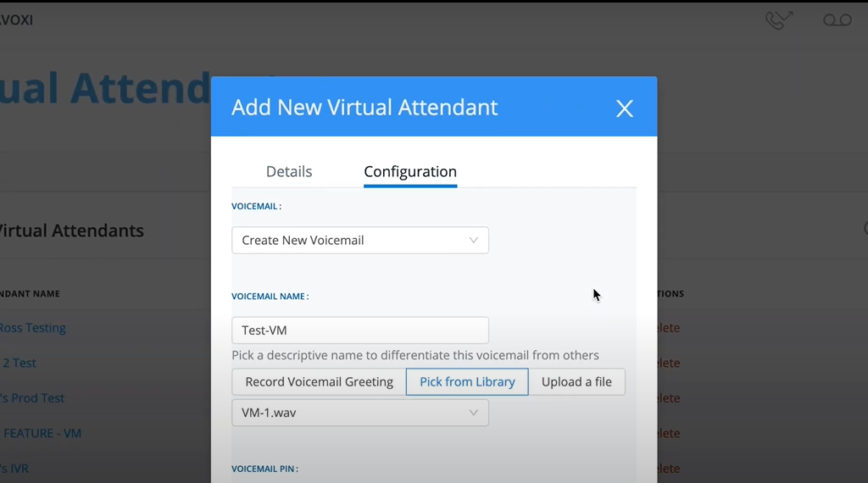Delete the FEATURE - VM attendant row

668,433
